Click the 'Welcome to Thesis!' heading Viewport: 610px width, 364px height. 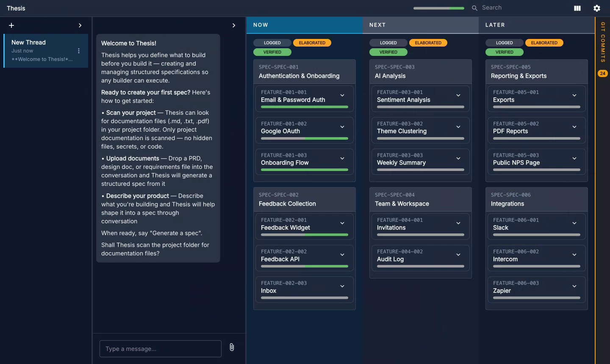point(129,43)
